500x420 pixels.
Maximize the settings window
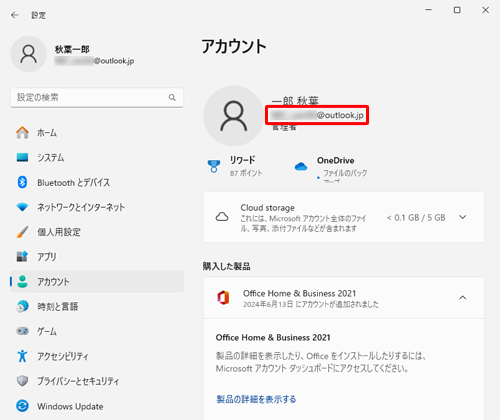tap(457, 10)
